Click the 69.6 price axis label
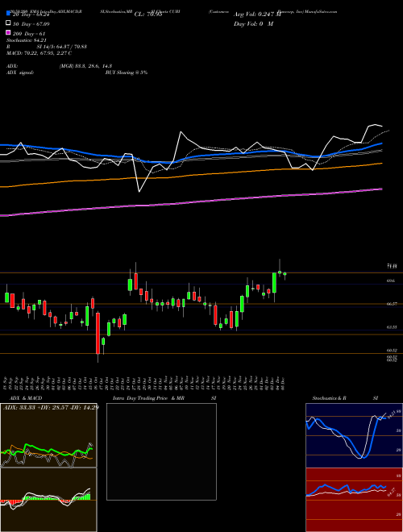Image resolution: width=403 pixels, height=532 pixels. click(x=390, y=281)
